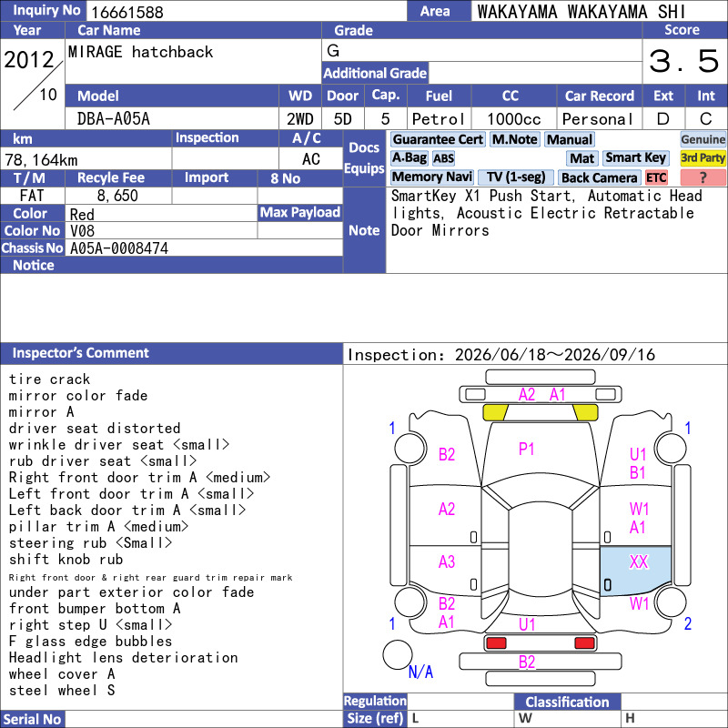
Task: Click the chassis number A05A-0008474
Action: tap(119, 248)
